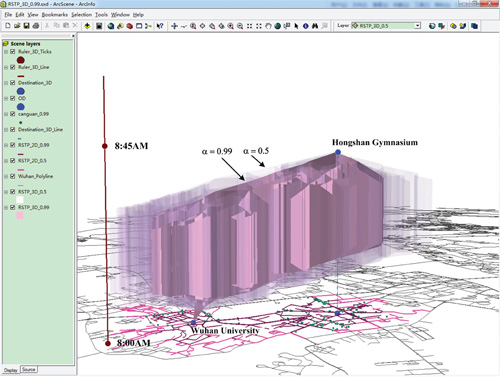Viewport: 500px width, 377px height.
Task: Toggle the Destination_3D layer checkbox
Action: pos(13,83)
